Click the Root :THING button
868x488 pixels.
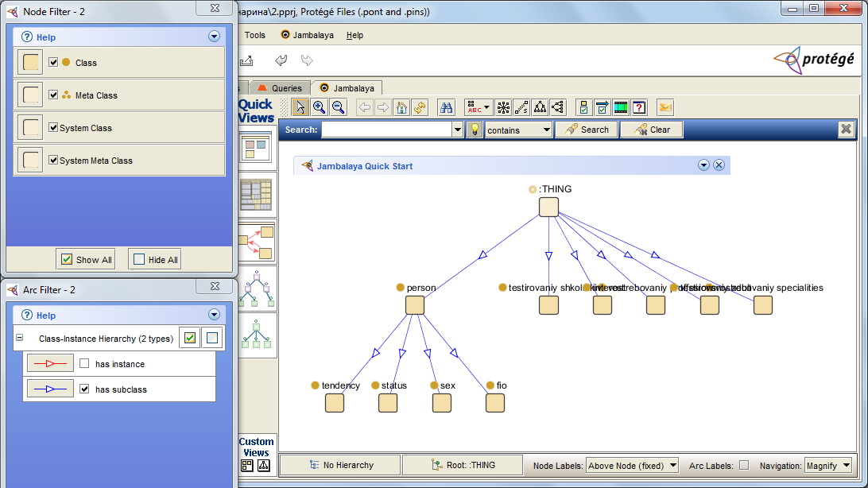tap(463, 465)
